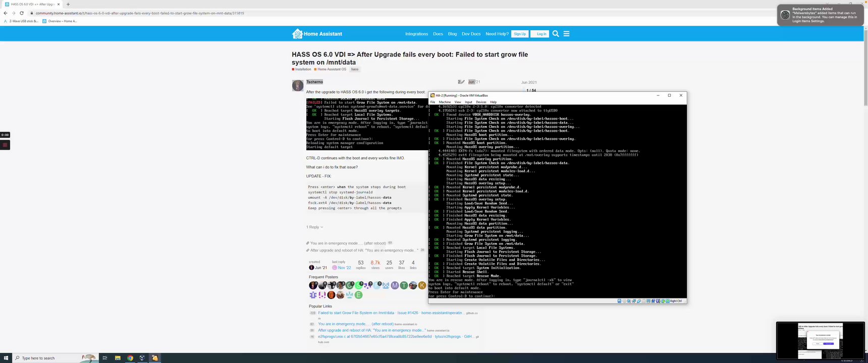Click the Overview – Home A... bookmark
868x363 pixels.
(60, 21)
